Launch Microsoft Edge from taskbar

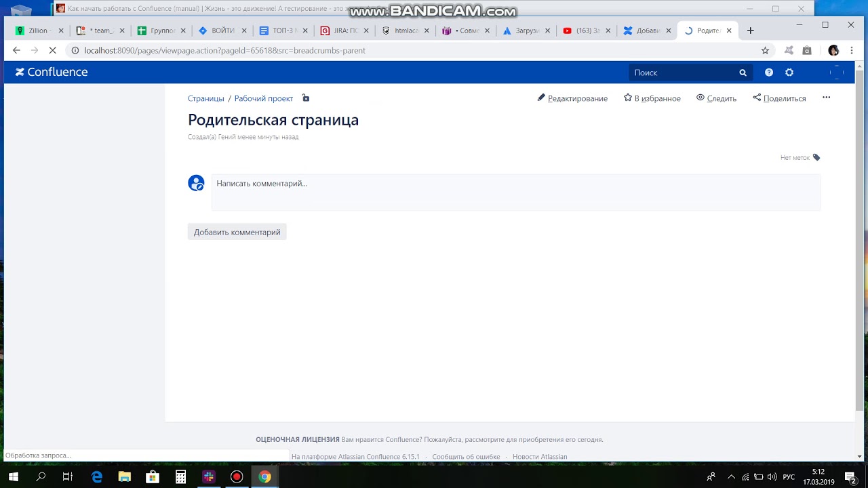[x=97, y=476]
